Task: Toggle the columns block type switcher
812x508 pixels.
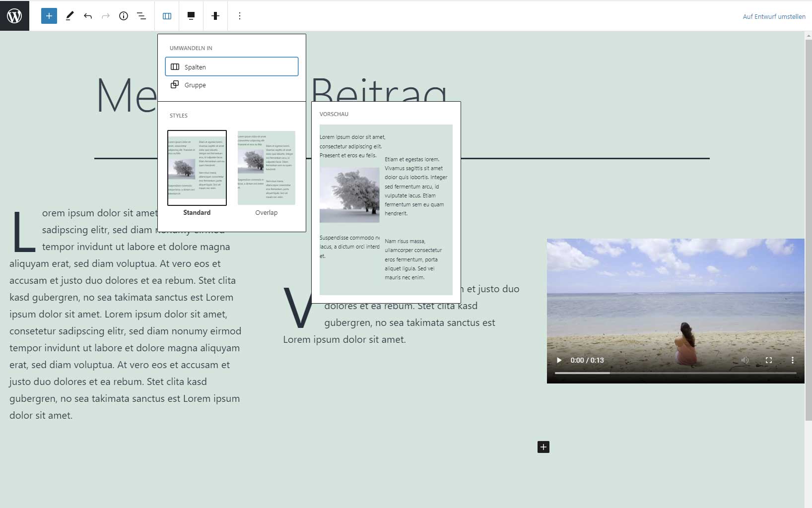Action: point(167,16)
